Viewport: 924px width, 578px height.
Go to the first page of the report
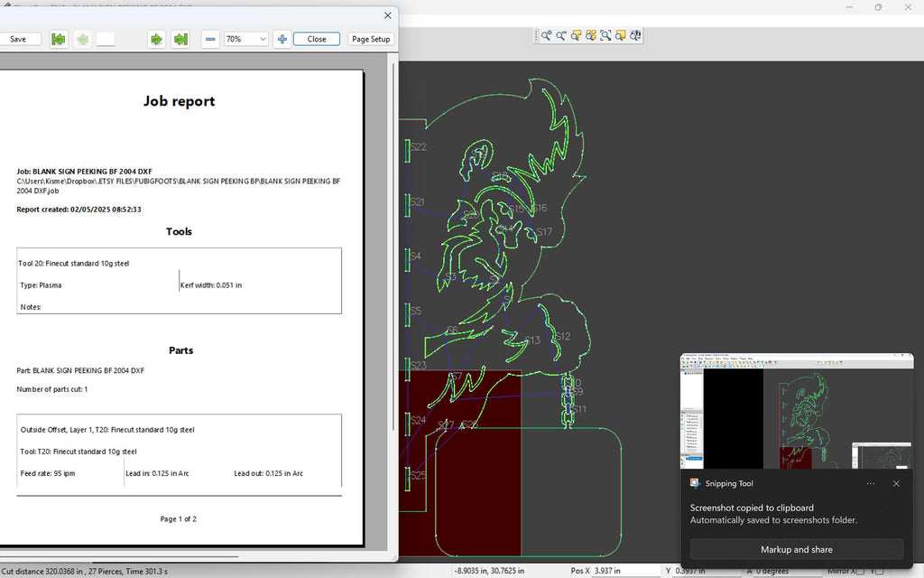[59, 39]
